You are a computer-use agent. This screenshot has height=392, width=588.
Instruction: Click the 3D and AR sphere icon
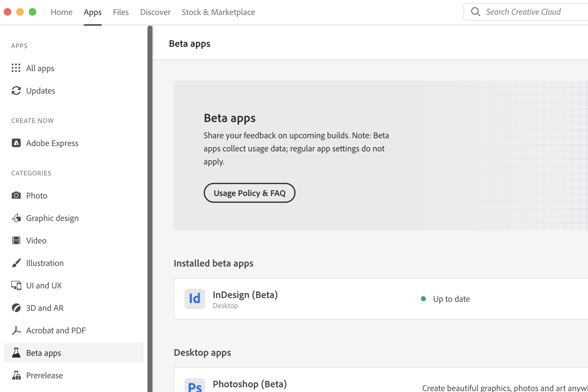(x=16, y=308)
